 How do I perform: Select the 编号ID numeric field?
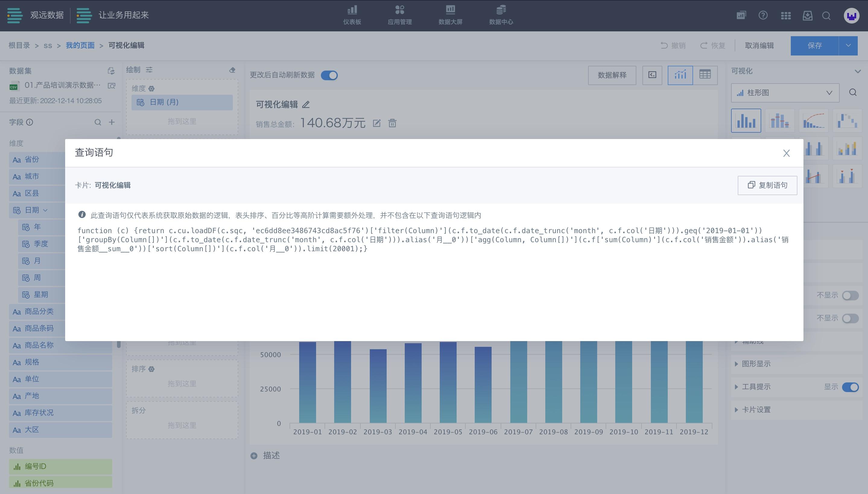(x=60, y=467)
